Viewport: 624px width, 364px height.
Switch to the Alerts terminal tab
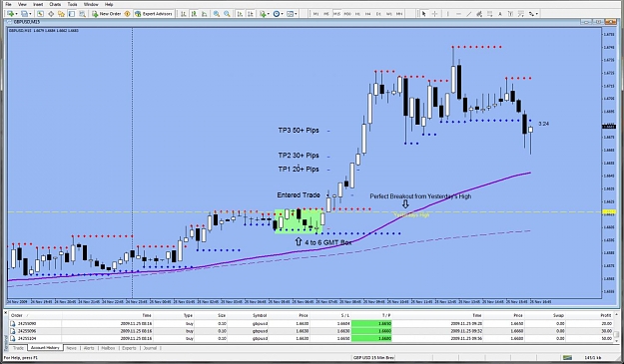[89, 348]
